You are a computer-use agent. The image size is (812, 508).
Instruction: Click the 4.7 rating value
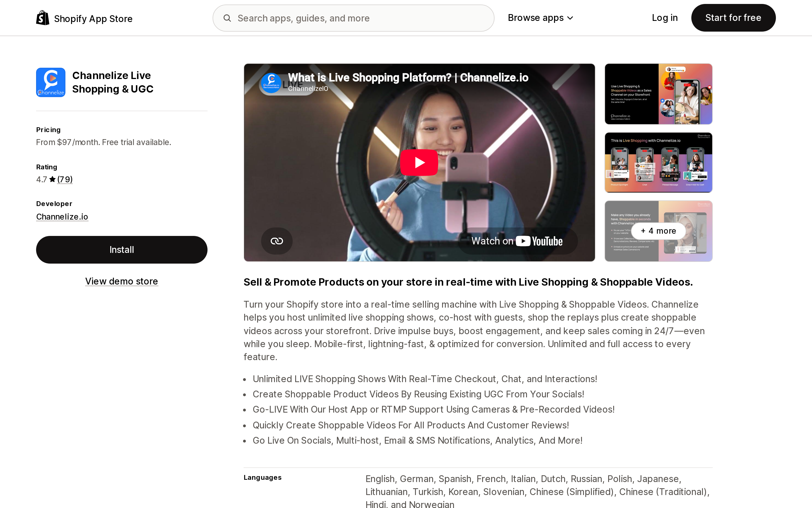tap(42, 179)
